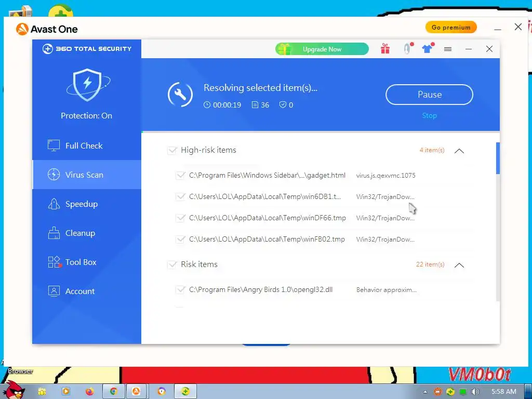Image resolution: width=532 pixels, height=399 pixels.
Task: Click the Protection: On status text
Action: 87,116
